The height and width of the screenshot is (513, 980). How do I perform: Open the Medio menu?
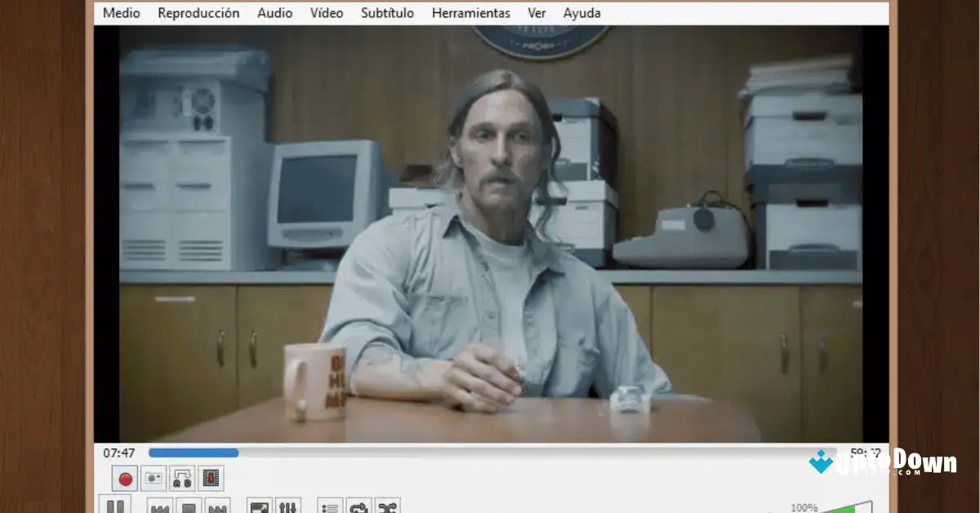click(x=120, y=12)
